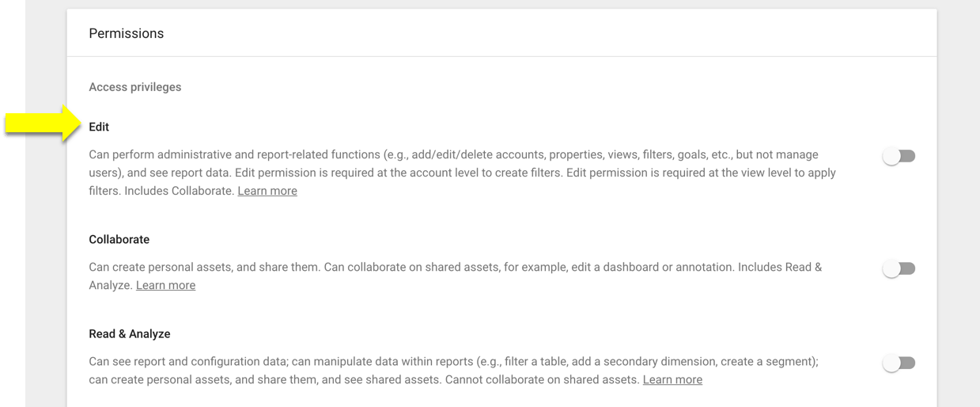The height and width of the screenshot is (407, 980).
Task: Open Learn more for Read & Analyze
Action: [672, 379]
